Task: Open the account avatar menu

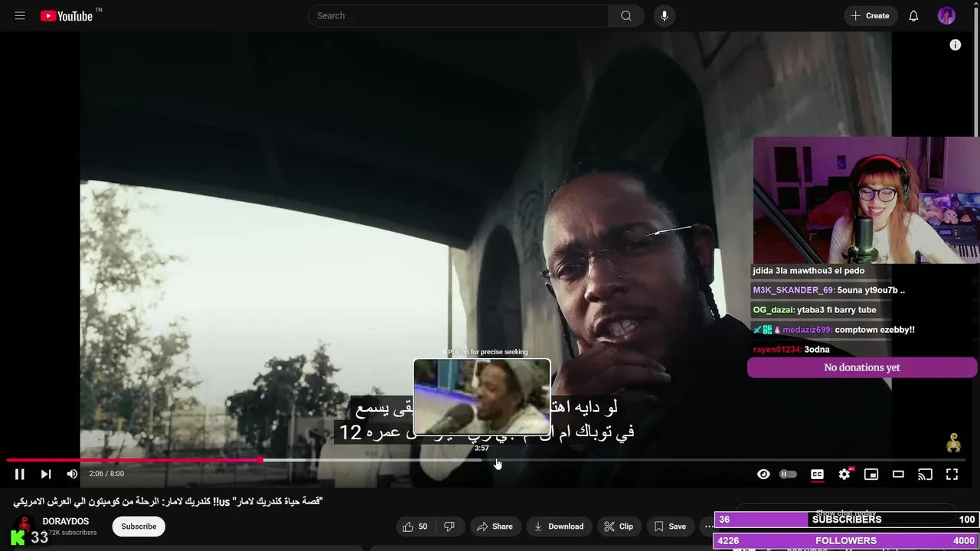Action: (946, 15)
